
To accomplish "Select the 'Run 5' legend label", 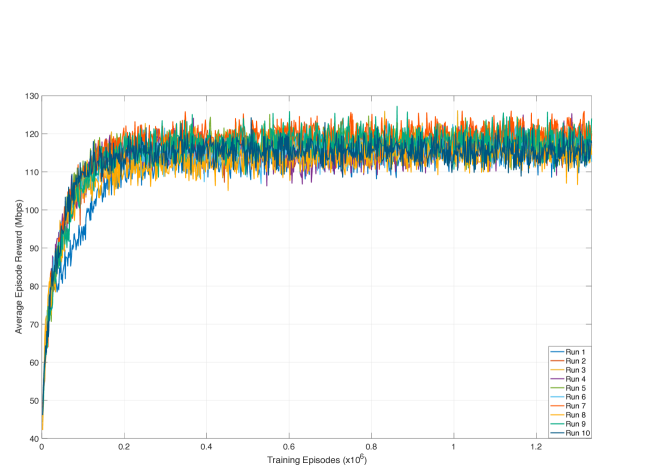I will 575,388.
